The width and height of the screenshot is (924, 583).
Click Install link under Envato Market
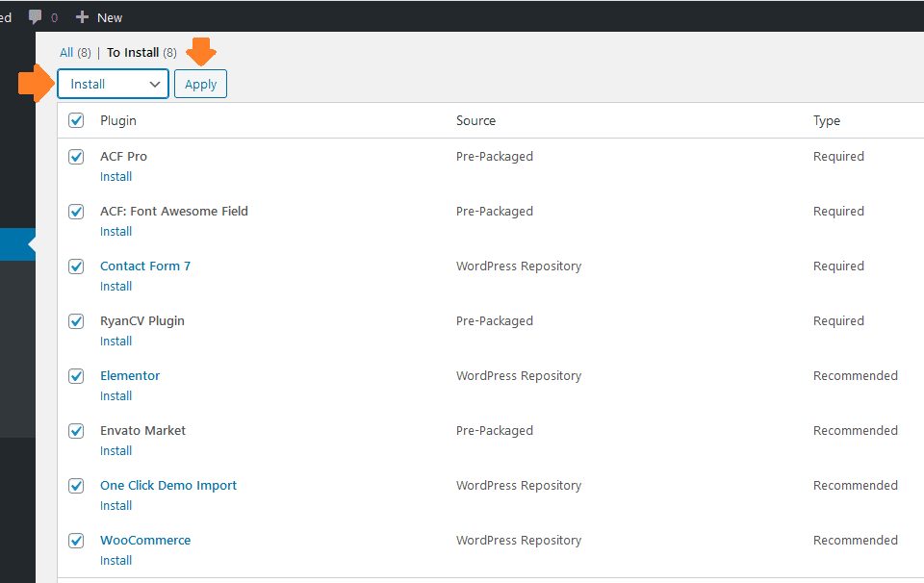116,450
